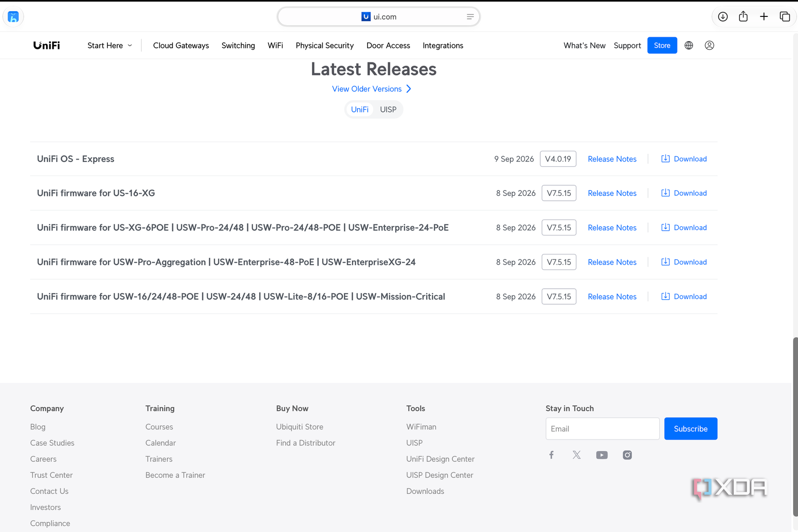Click the page vertical scrollbar

795,427
